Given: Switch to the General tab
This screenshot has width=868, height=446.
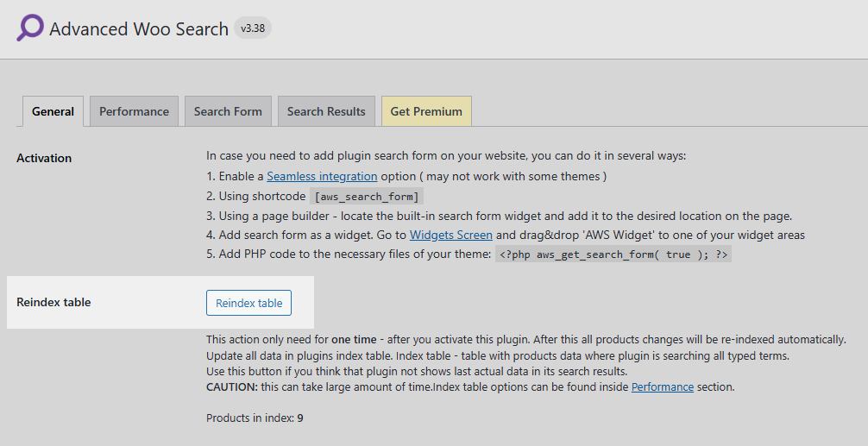Looking at the screenshot, I should tap(53, 111).
